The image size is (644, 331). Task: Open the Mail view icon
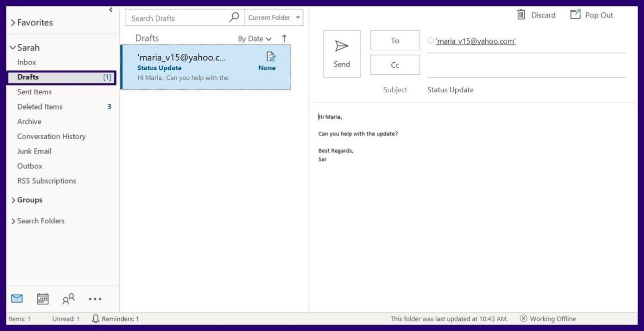click(17, 299)
